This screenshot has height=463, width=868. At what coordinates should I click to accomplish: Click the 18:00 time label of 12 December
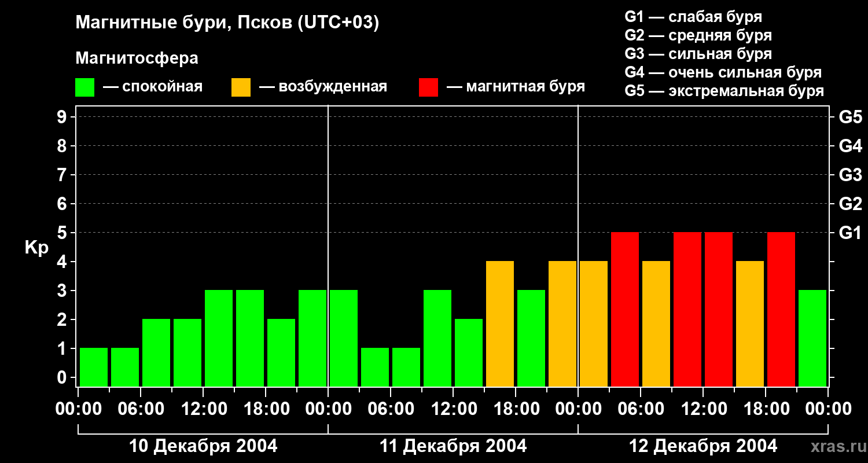[x=766, y=409]
